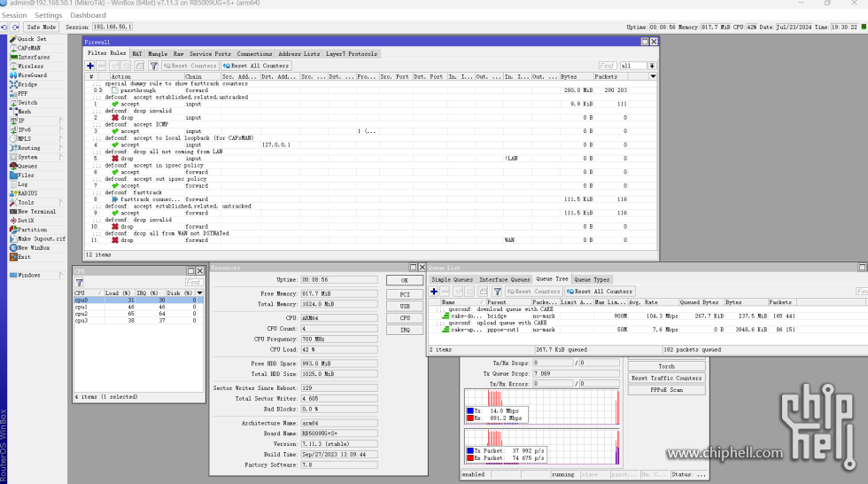Open the CAPsMAN menu item
The height and width of the screenshot is (484, 868).
coord(28,48)
